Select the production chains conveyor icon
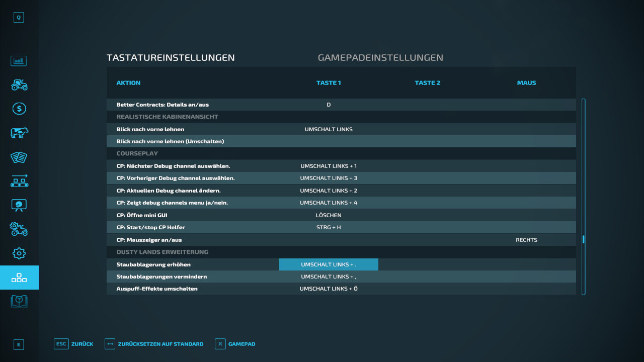Image resolution: width=644 pixels, height=362 pixels. (19, 181)
